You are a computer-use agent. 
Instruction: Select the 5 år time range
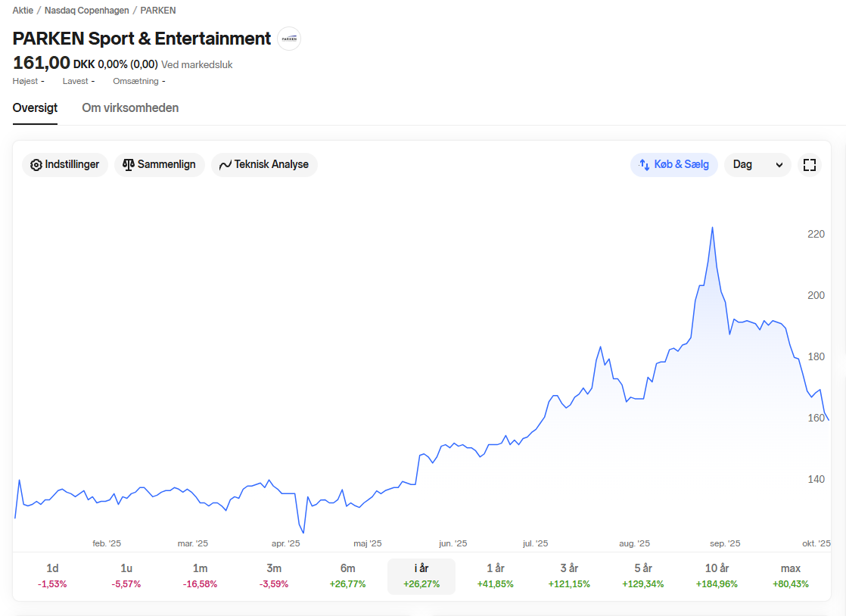pos(643,576)
